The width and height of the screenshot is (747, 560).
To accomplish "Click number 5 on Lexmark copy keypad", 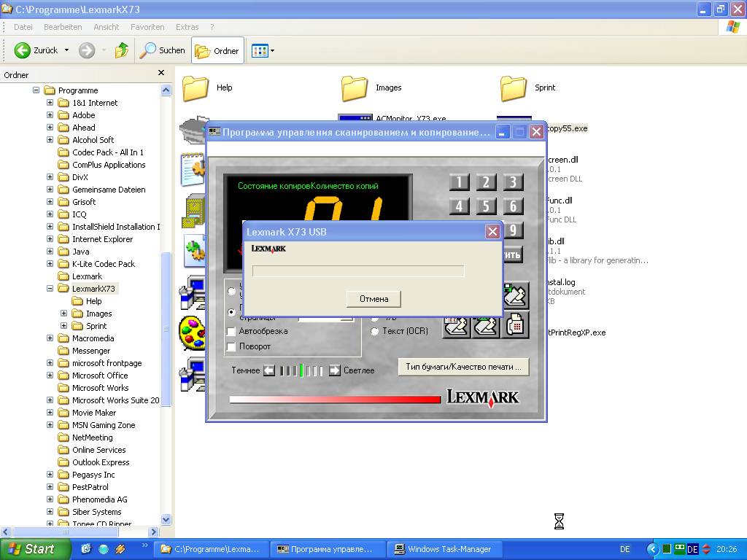I will (486, 206).
